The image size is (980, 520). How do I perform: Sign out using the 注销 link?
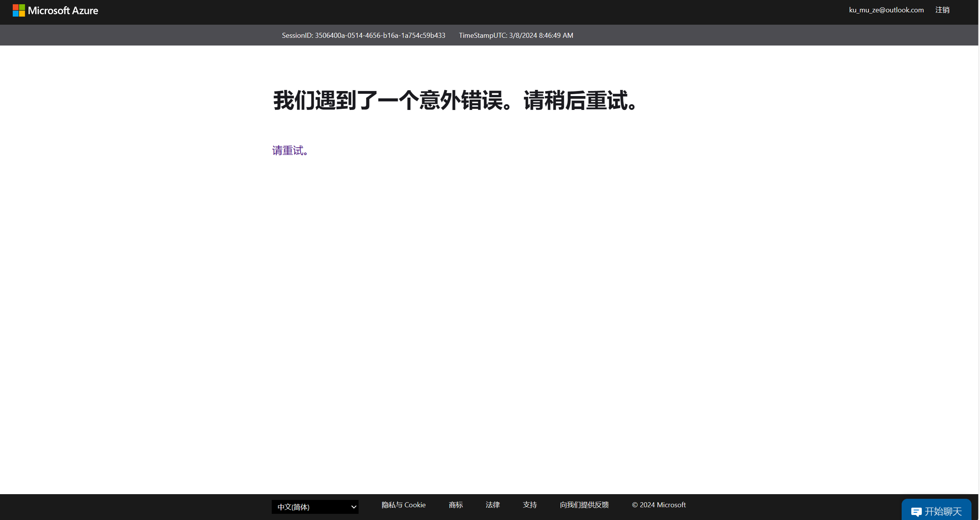point(942,10)
